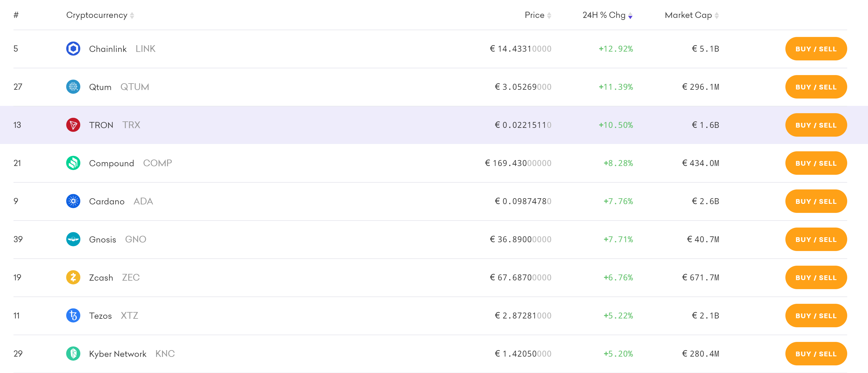Viewport: 868px width, 373px height.
Task: Click the € 40.7M market cap
Action: coord(703,240)
